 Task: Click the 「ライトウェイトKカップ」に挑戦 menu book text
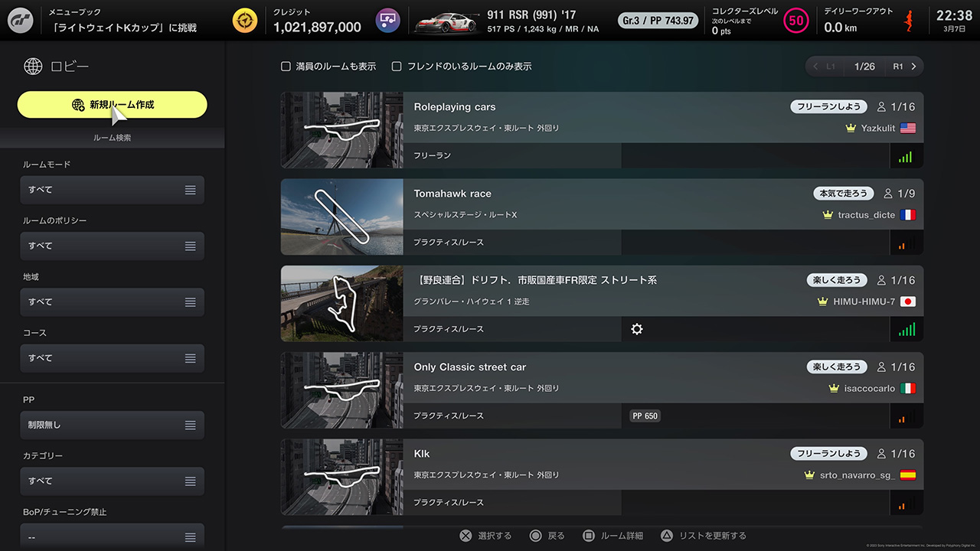click(123, 28)
